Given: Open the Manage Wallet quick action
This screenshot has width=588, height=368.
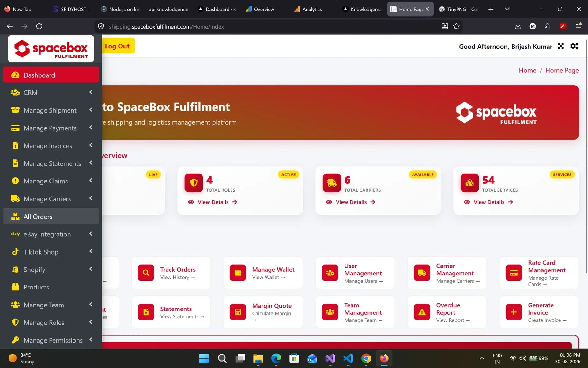Looking at the screenshot, I should pyautogui.click(x=263, y=273).
